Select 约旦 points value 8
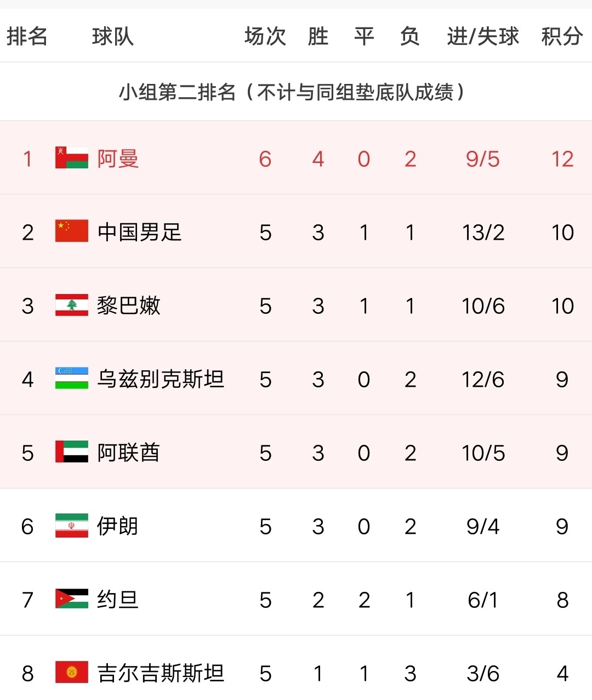Image resolution: width=592 pixels, height=700 pixels. 562,600
